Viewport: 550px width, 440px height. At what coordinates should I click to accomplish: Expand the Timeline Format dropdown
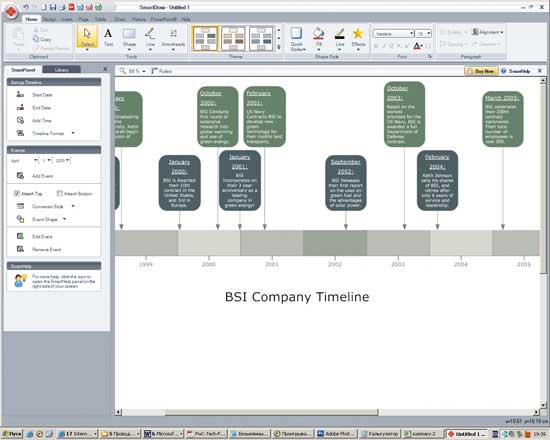coord(73,133)
